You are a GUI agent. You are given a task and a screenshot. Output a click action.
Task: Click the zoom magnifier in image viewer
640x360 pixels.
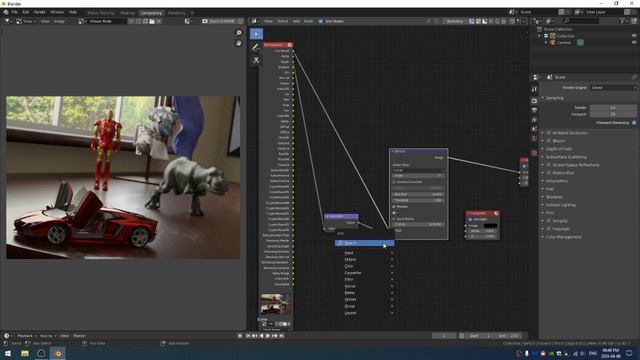pos(239,33)
